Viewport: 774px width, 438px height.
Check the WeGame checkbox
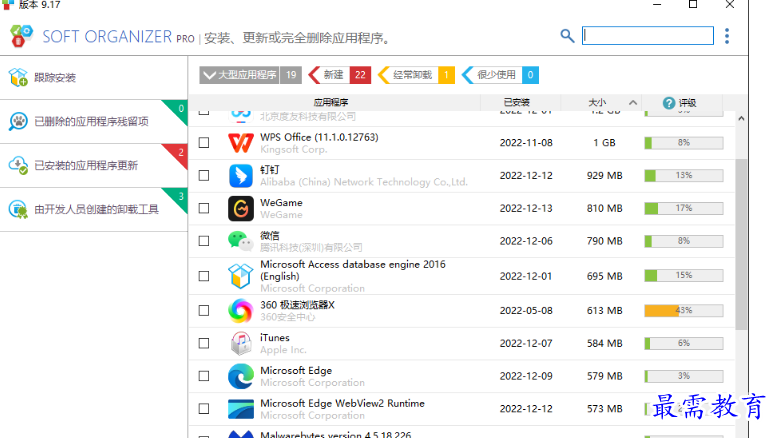(204, 208)
